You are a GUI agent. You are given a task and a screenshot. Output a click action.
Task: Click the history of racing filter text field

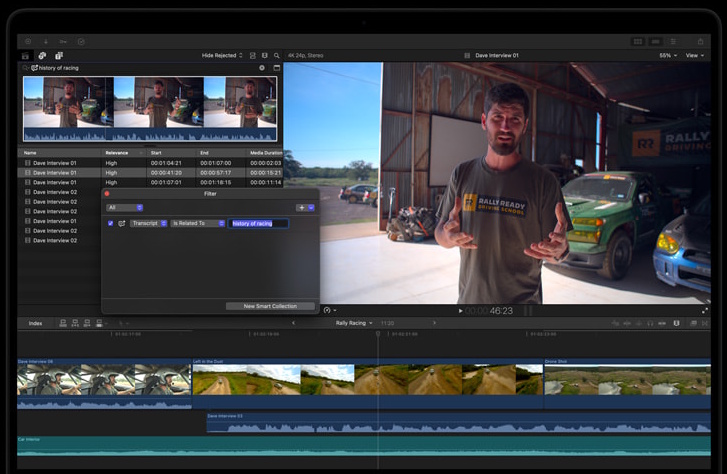click(x=259, y=223)
